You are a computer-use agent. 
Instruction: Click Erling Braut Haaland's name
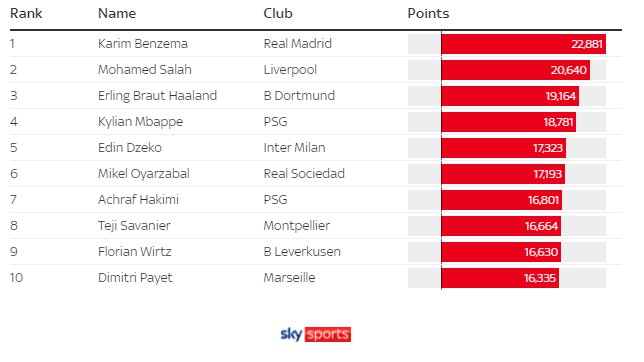(x=157, y=95)
